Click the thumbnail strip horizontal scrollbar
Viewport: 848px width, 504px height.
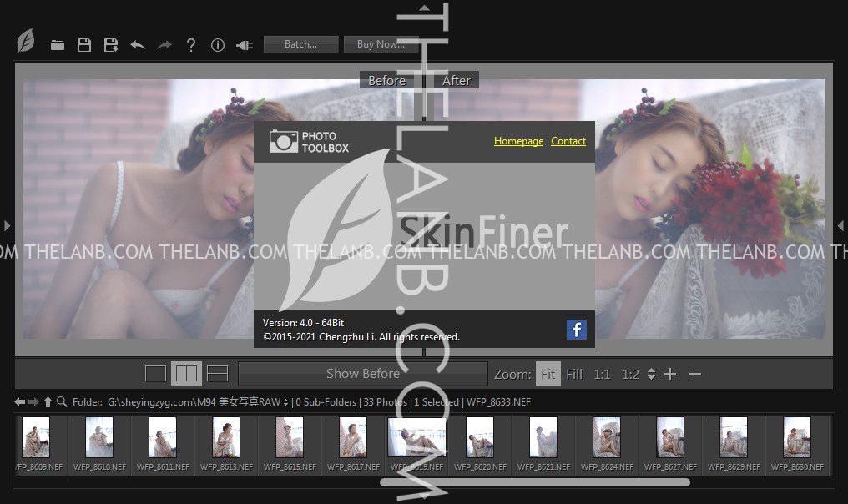click(x=534, y=482)
